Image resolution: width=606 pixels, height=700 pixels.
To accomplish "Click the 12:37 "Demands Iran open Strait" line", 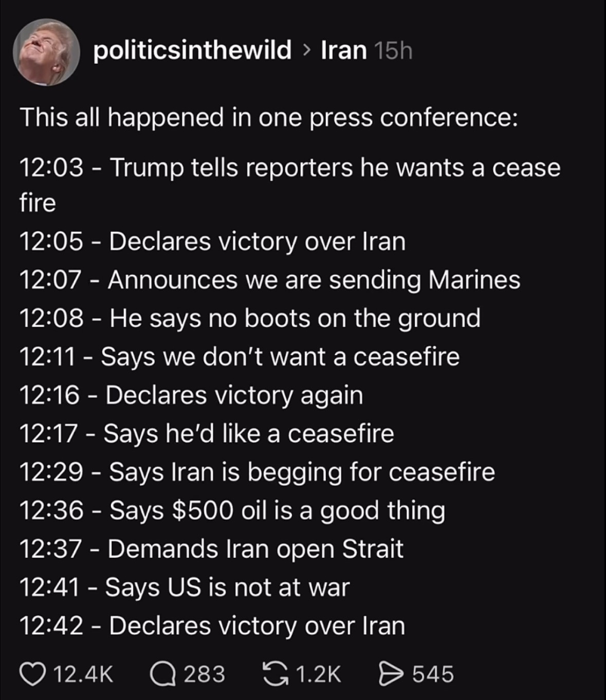I will coord(211,549).
